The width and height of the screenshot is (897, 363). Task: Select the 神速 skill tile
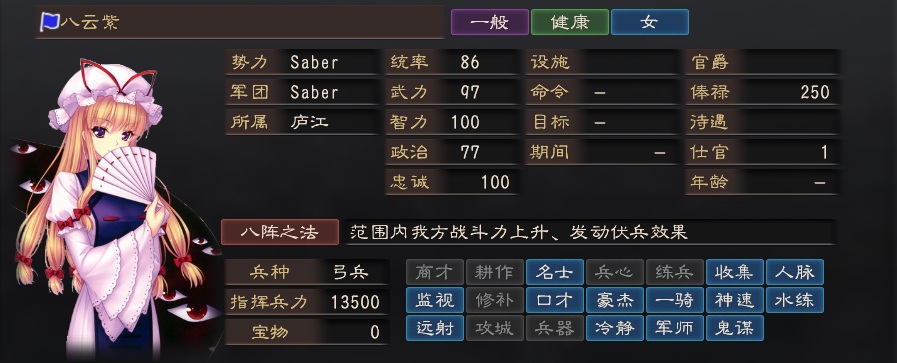tap(735, 300)
